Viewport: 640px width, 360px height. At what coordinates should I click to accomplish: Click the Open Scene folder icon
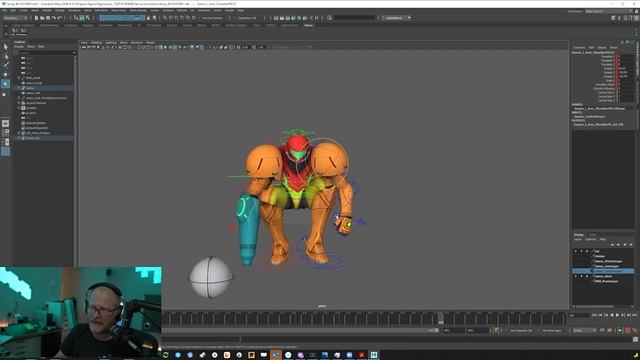(x=42, y=18)
